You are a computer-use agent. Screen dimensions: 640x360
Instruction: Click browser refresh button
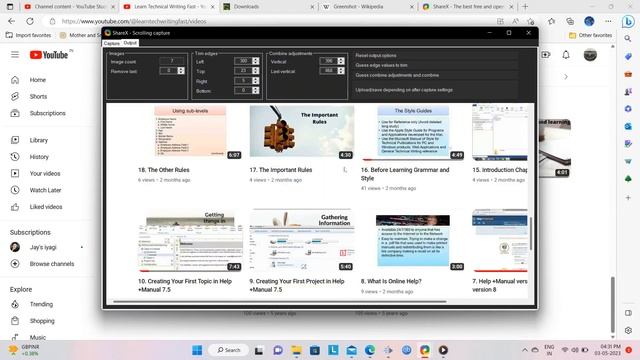pos(30,21)
